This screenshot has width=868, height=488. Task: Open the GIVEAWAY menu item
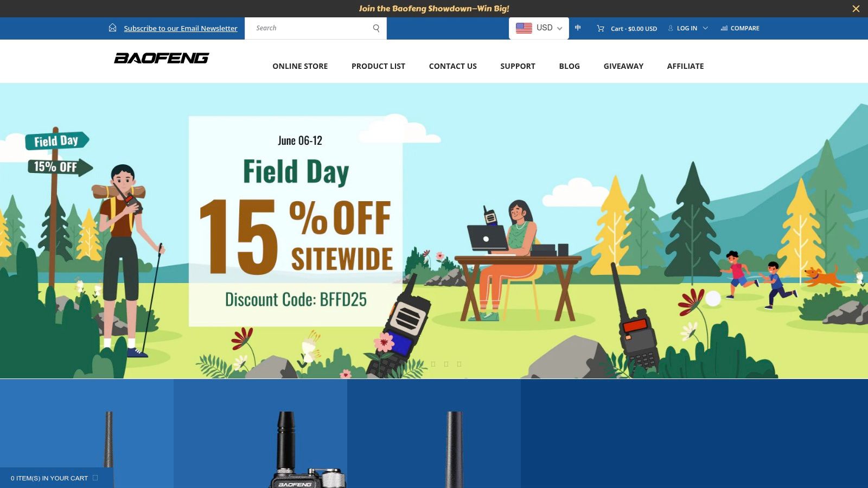pos(623,66)
